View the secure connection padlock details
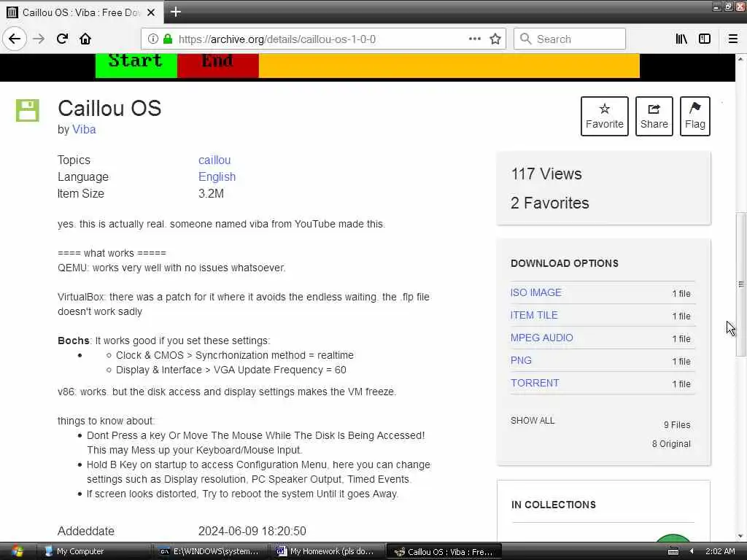 pos(168,39)
